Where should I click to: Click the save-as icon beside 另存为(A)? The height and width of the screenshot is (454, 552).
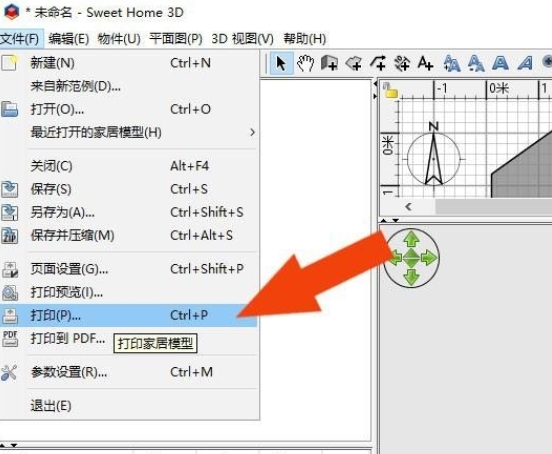point(10,212)
